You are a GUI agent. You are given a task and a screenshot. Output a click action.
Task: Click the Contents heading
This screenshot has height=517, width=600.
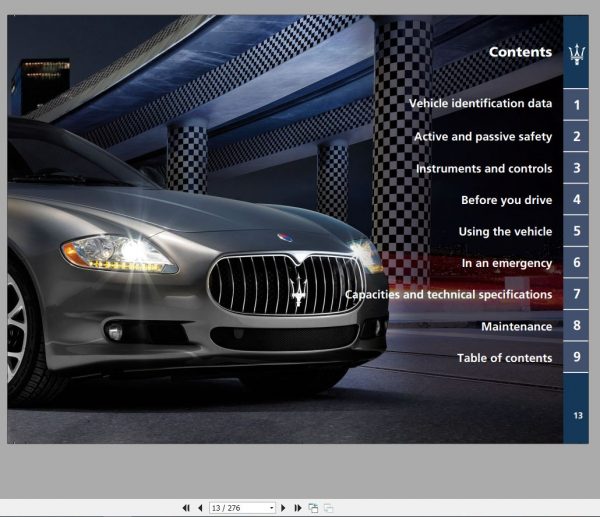click(520, 52)
